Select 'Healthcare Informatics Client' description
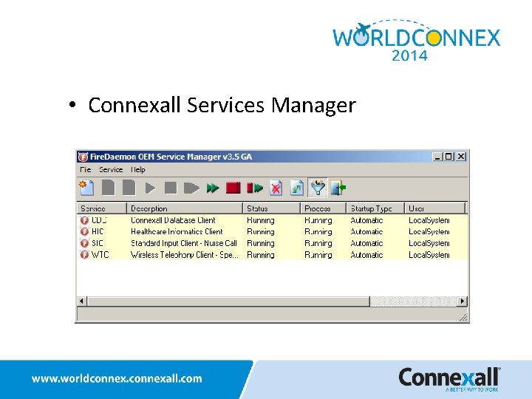 coord(177,232)
